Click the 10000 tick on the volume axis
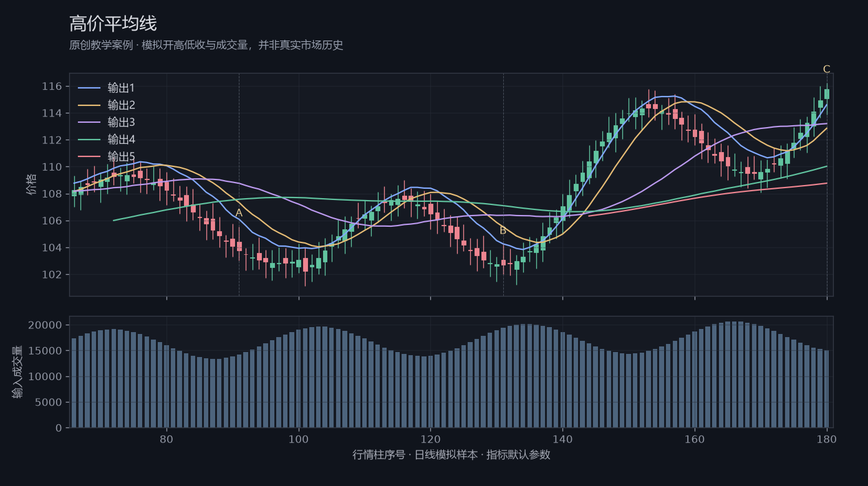The height and width of the screenshot is (486, 868). 46,377
